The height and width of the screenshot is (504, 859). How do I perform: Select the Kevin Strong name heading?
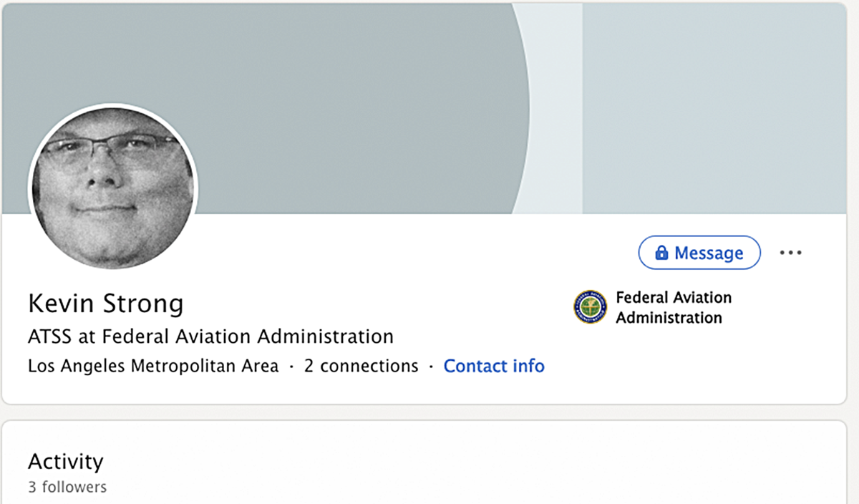pos(106,304)
